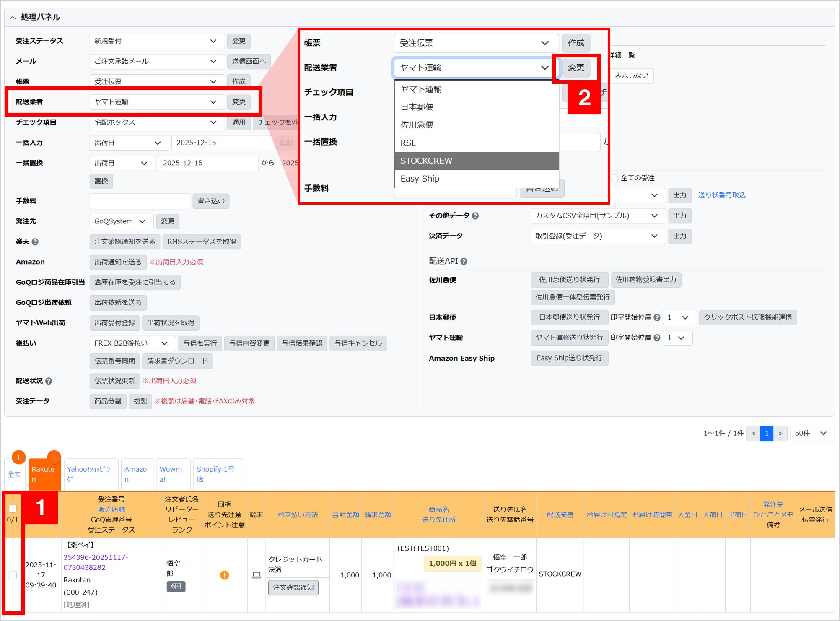Click orange warning icon in order row
Screen dimensions: 840x621
[225, 575]
